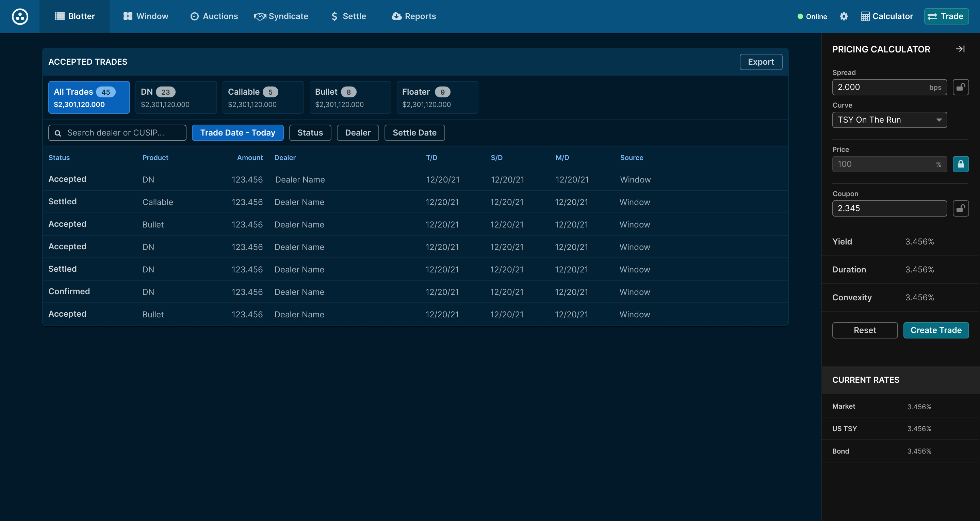
Task: Sort by the Status column header
Action: click(x=59, y=158)
